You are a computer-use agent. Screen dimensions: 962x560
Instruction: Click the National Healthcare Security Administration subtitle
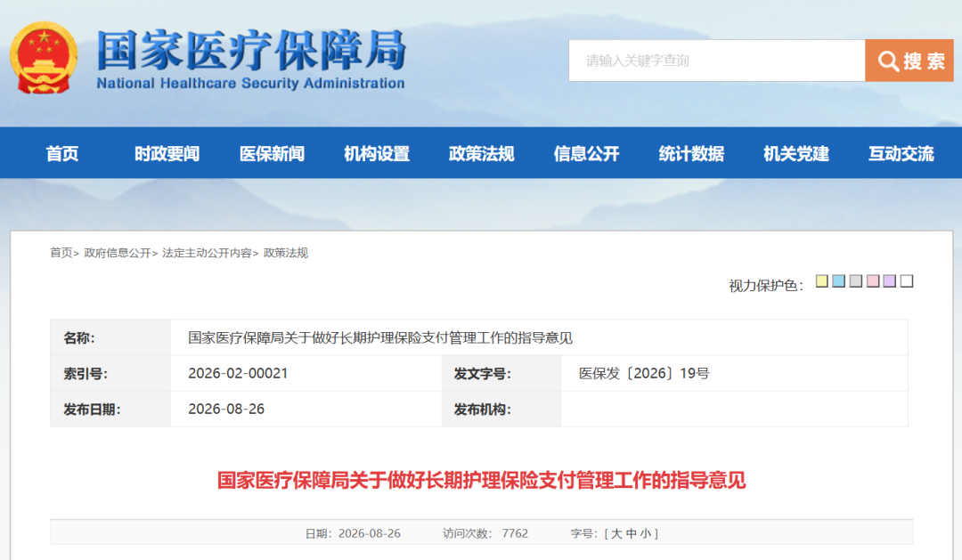coord(250,84)
